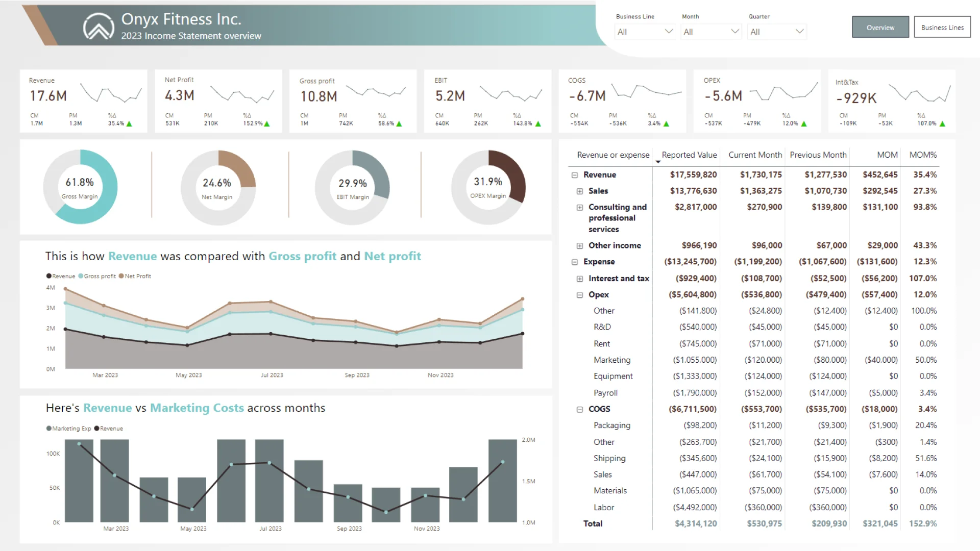Select the Payroll row label
The image size is (980, 551).
tap(605, 393)
